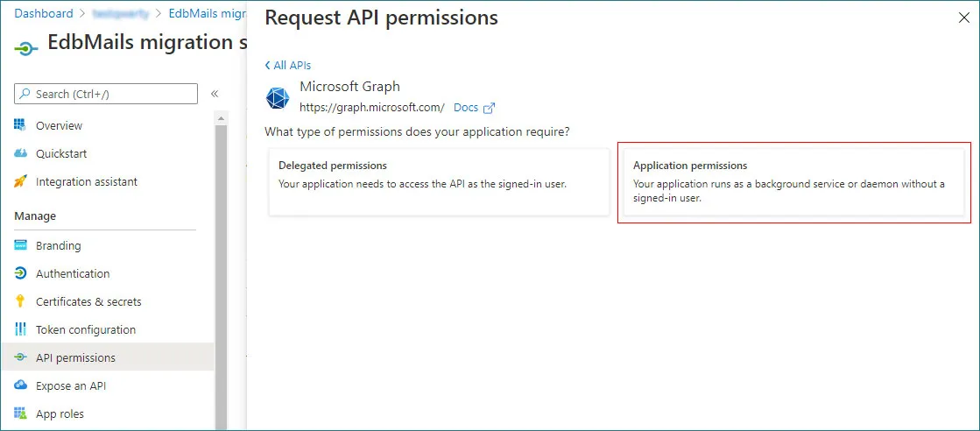Click the Expose an API cloud icon
Image resolution: width=980 pixels, height=431 pixels.
[21, 385]
